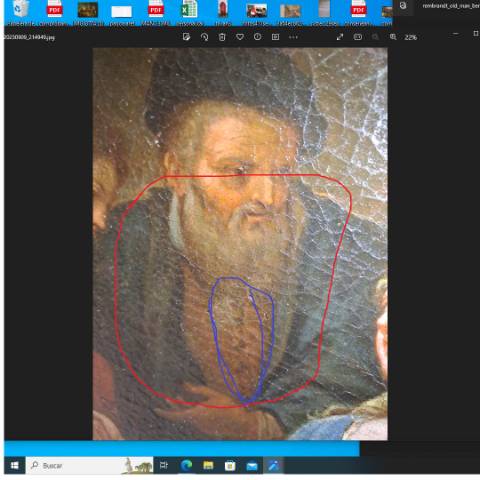The image size is (480, 480).
Task: Select the red figure image desktop icon
Action: (x=223, y=13)
